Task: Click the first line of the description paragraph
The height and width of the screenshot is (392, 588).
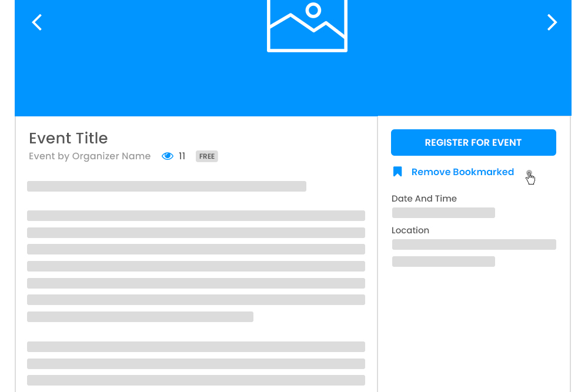Action: [196, 216]
